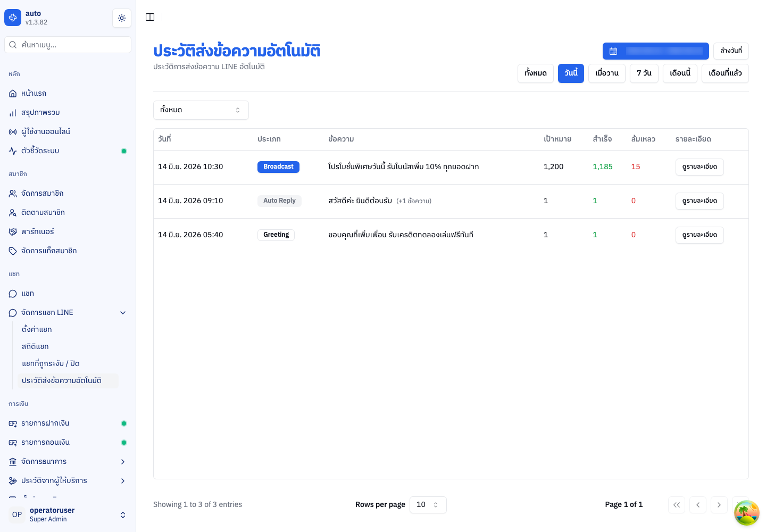Expand จัดการธนาคาร bank management chevron
Viewport: 766px width, 532px height.
[123, 462]
